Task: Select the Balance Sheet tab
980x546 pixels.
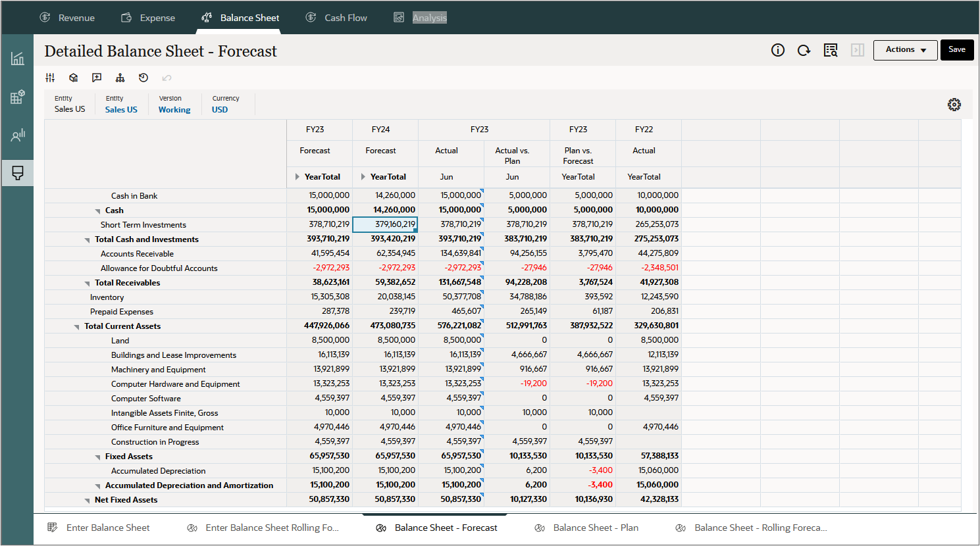Action: [249, 18]
